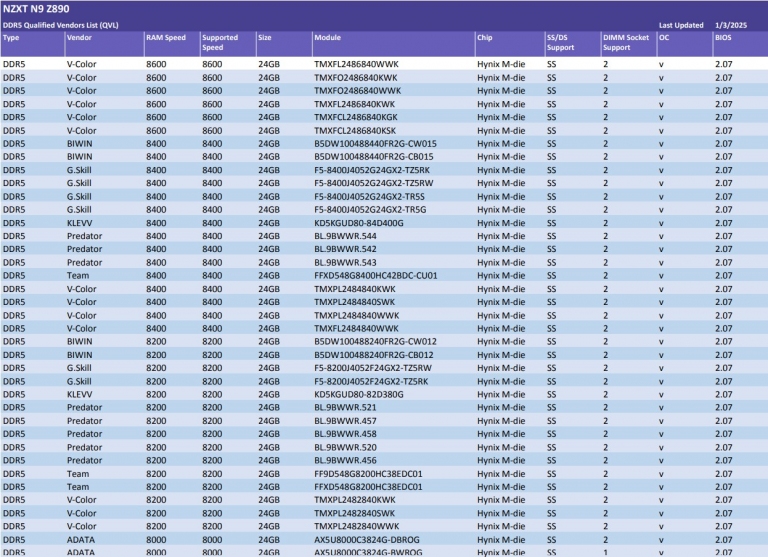Select module cell 'TMXFL2486840KWK'

tap(355, 104)
